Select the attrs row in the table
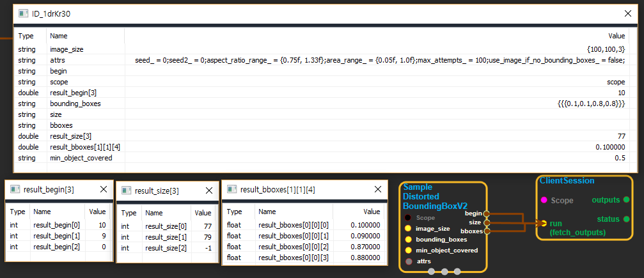 point(320,60)
